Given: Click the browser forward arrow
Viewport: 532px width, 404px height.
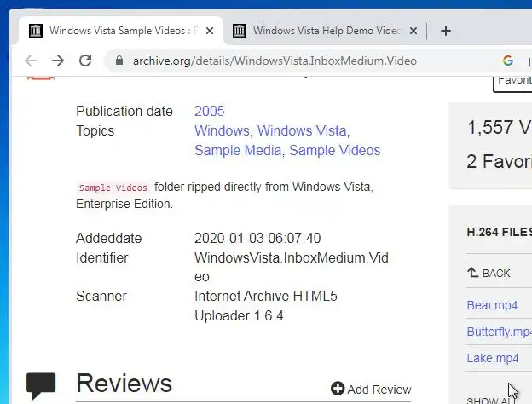Looking at the screenshot, I should (x=58, y=61).
